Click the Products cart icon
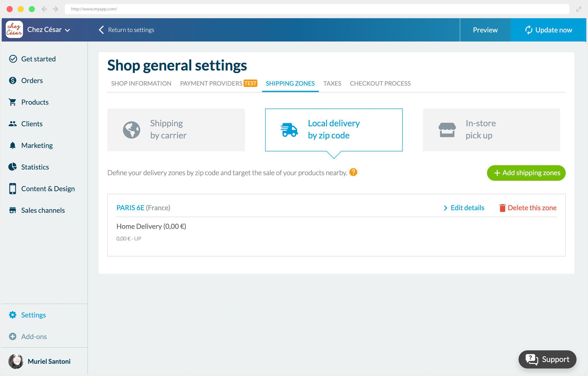Viewport: 588px width, 376px height. tap(12, 102)
